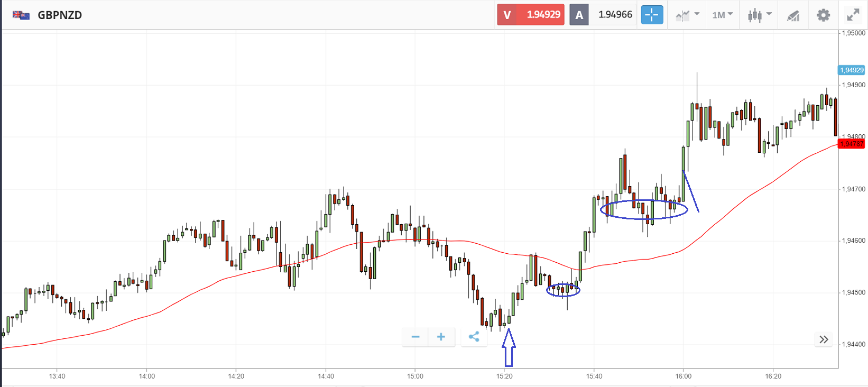Click the 1.95000 price axis label

coord(854,33)
